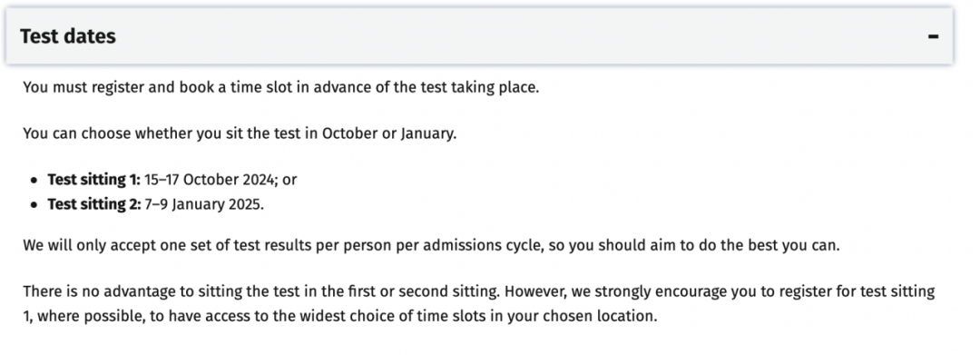Click the bullet point before Test sitting 1
The image size is (980, 355).
coord(34,181)
